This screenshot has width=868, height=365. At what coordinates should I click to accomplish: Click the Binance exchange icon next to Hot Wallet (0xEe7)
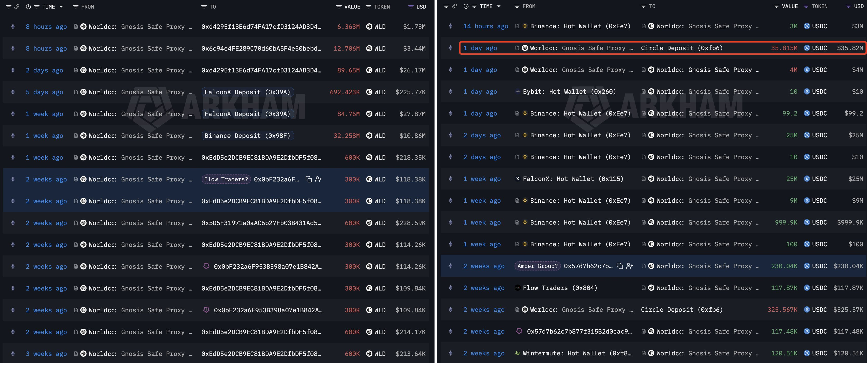[525, 26]
